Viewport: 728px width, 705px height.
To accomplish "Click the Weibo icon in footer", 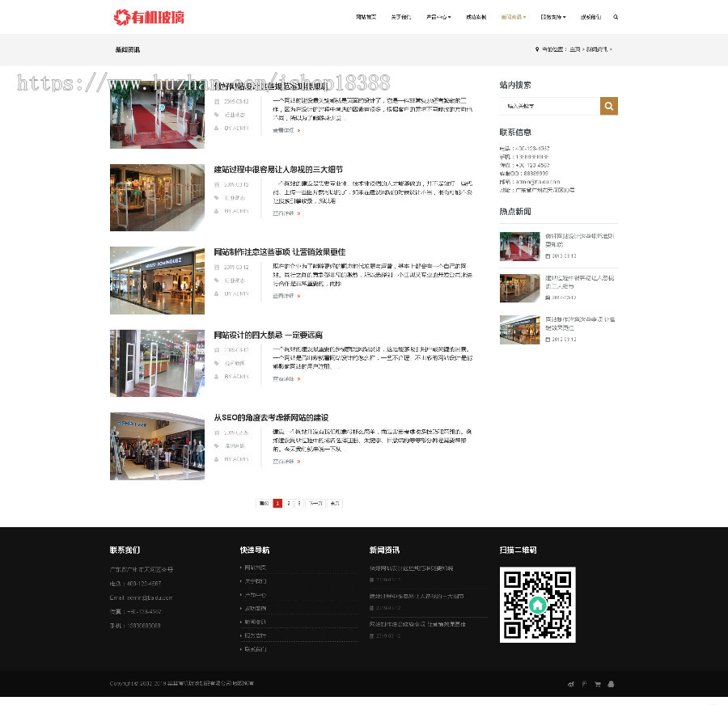I will (x=570, y=684).
